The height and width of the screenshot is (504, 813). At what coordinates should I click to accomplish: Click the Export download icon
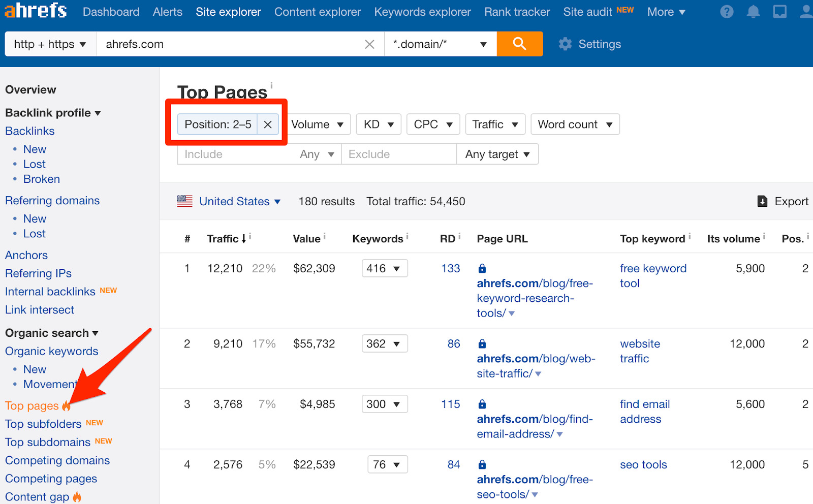[762, 201]
